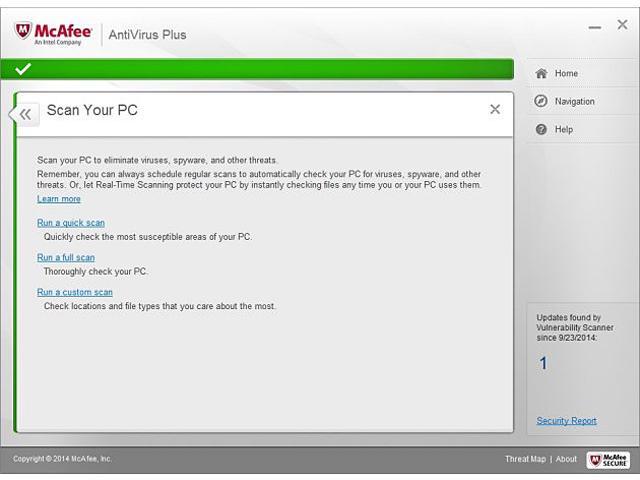Click the McAfee Secure badge
640x480 pixels.
pyautogui.click(x=607, y=459)
